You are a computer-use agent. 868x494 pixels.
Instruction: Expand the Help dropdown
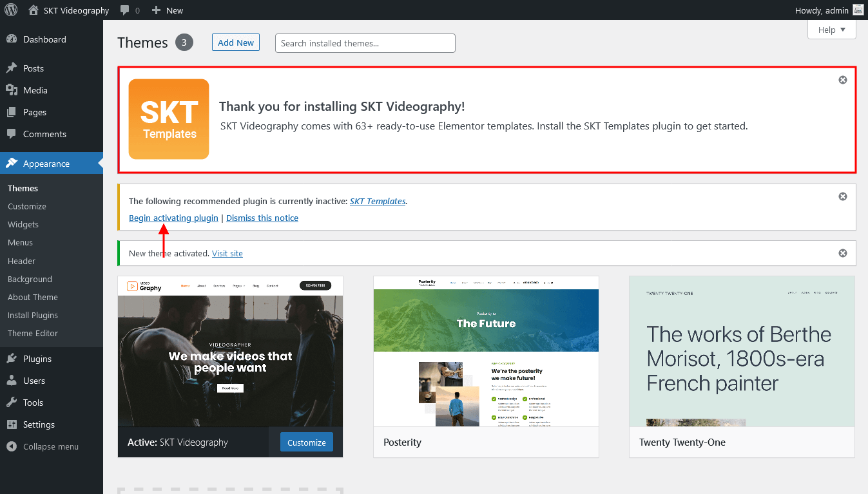(x=831, y=30)
